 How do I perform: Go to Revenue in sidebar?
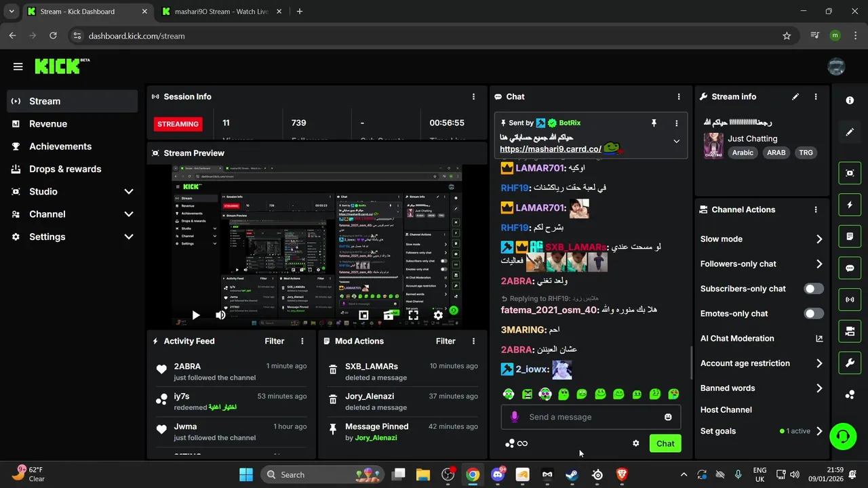(73, 124)
